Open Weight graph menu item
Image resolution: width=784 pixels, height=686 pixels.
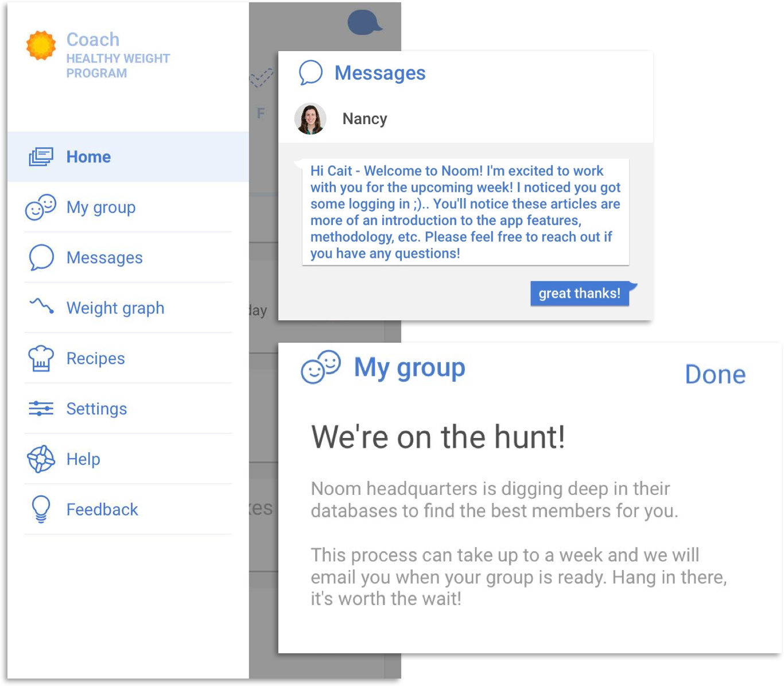point(128,308)
